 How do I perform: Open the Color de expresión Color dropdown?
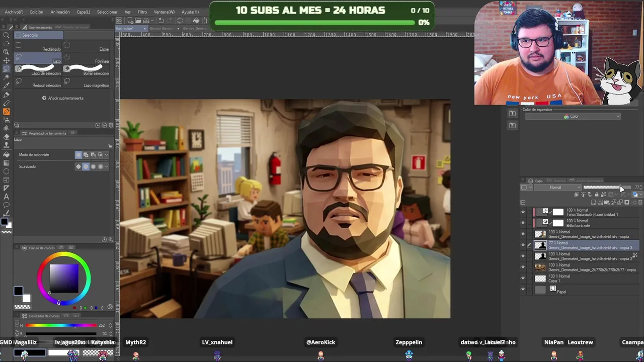coord(573,116)
